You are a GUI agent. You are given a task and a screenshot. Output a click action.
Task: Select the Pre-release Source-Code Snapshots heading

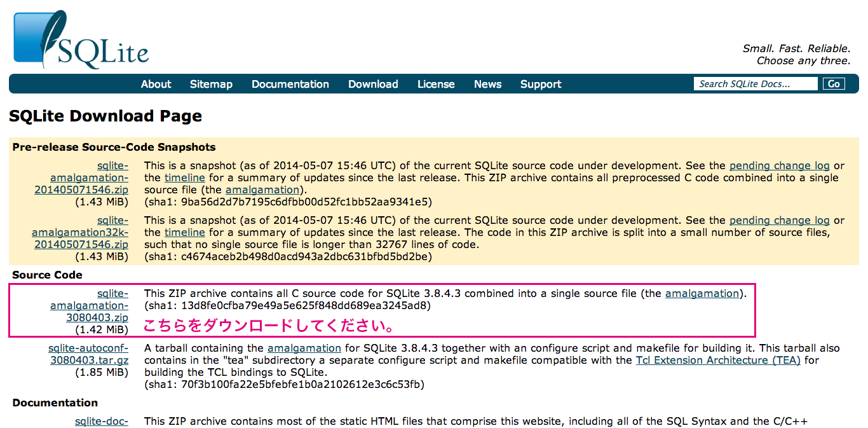click(114, 147)
